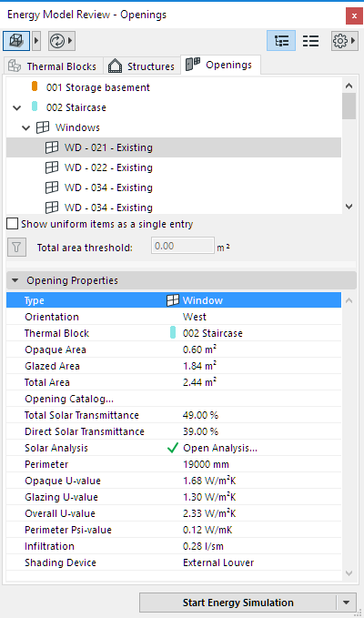Click Total Solar Transmittance value 49.00 %
This screenshot has width=364, height=618.
coord(200,415)
